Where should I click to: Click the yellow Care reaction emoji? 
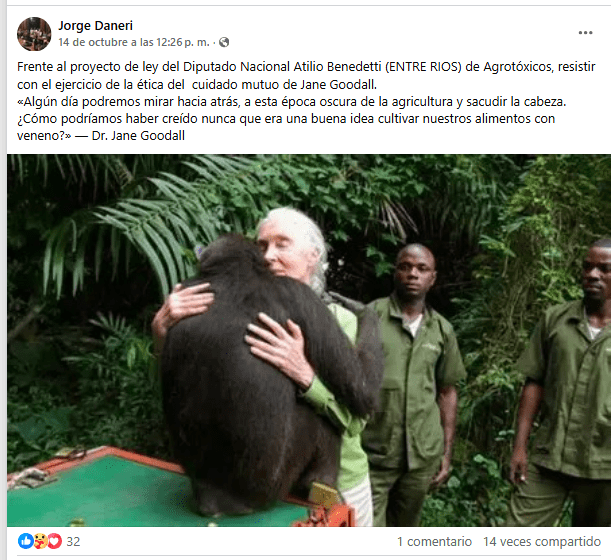tap(41, 541)
